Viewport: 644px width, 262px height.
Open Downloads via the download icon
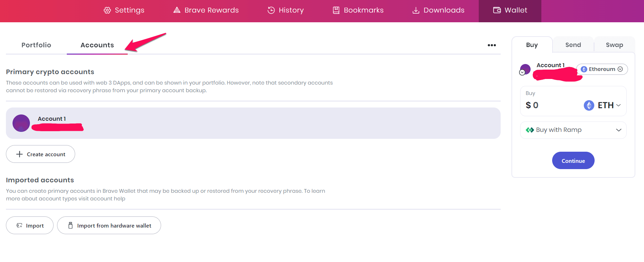(x=416, y=10)
